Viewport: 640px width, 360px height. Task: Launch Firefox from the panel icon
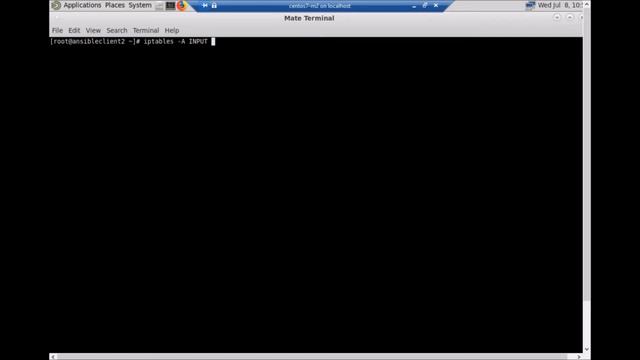pyautogui.click(x=181, y=5)
